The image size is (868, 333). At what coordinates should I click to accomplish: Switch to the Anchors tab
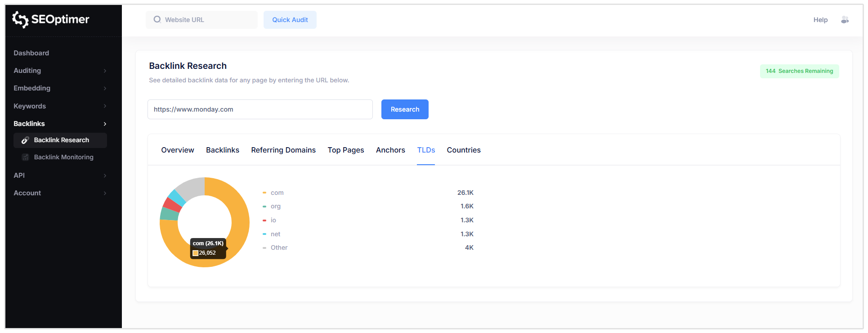click(x=390, y=150)
